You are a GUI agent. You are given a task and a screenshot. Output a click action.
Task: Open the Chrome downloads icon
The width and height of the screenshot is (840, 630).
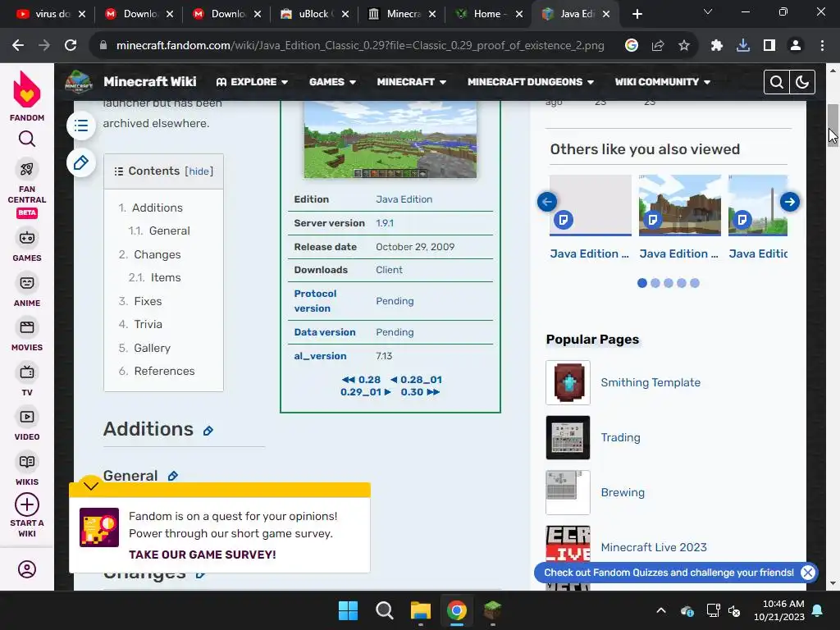(743, 46)
